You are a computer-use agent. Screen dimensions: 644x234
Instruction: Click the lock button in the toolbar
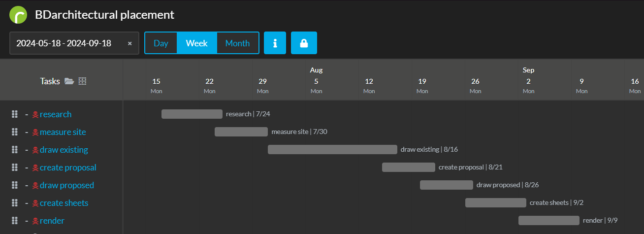click(304, 43)
